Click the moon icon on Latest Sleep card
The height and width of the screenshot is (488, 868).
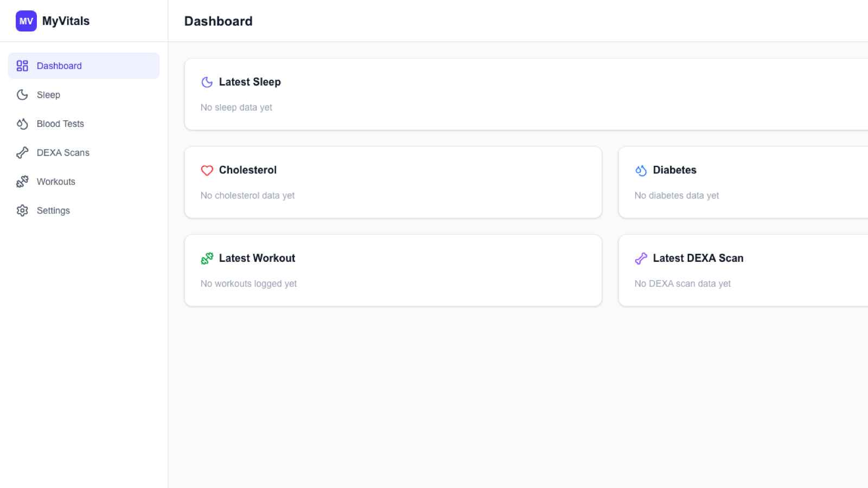[207, 82]
